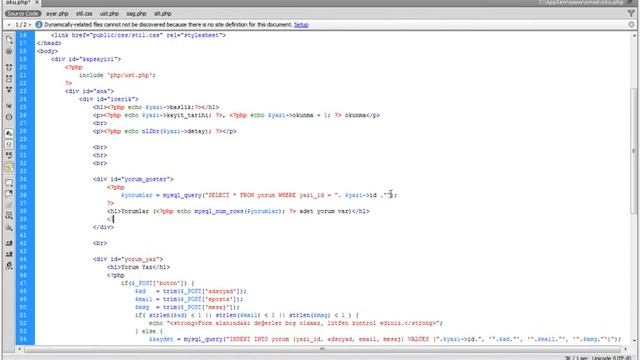Toggle line numbers in coding toolbar

coord(9,133)
